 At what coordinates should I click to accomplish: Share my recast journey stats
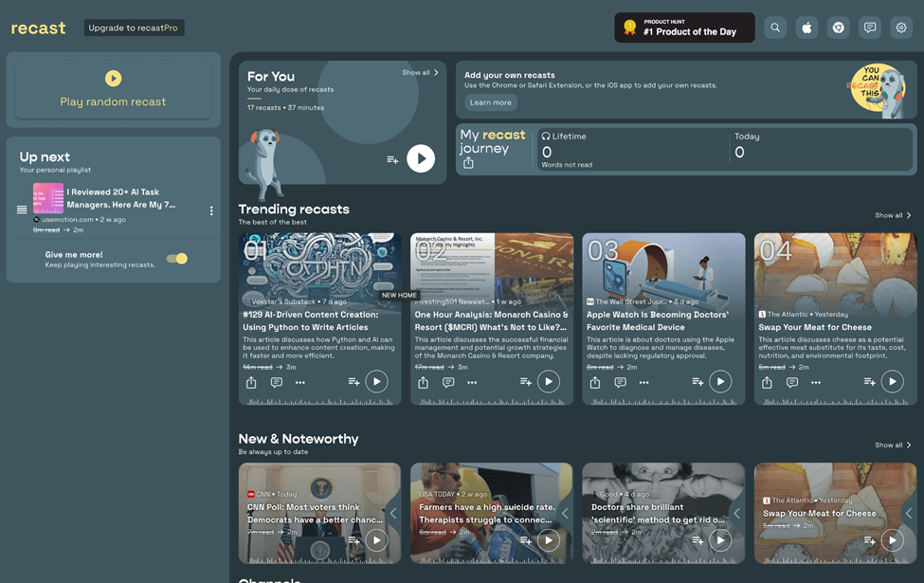point(468,163)
